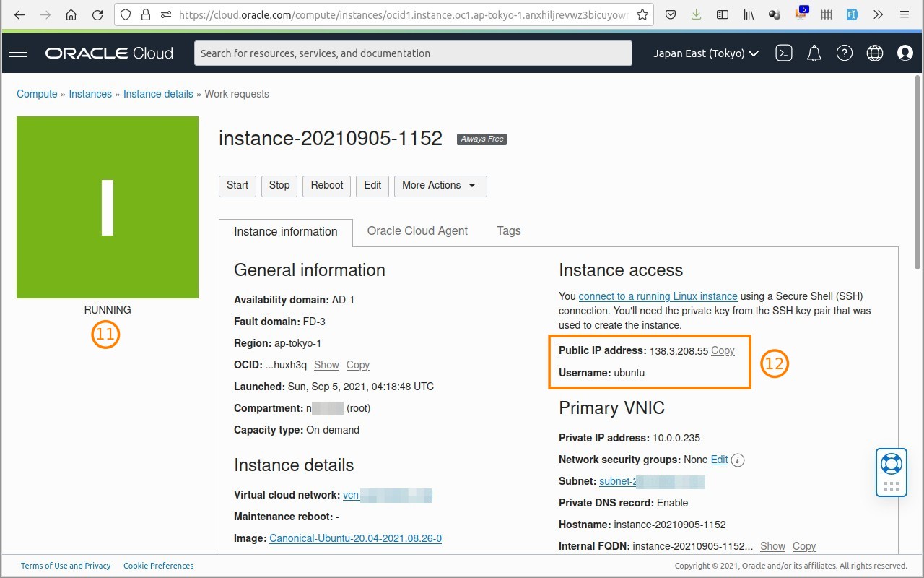
Task: Launch Cloud Shell terminal icon
Action: (784, 53)
